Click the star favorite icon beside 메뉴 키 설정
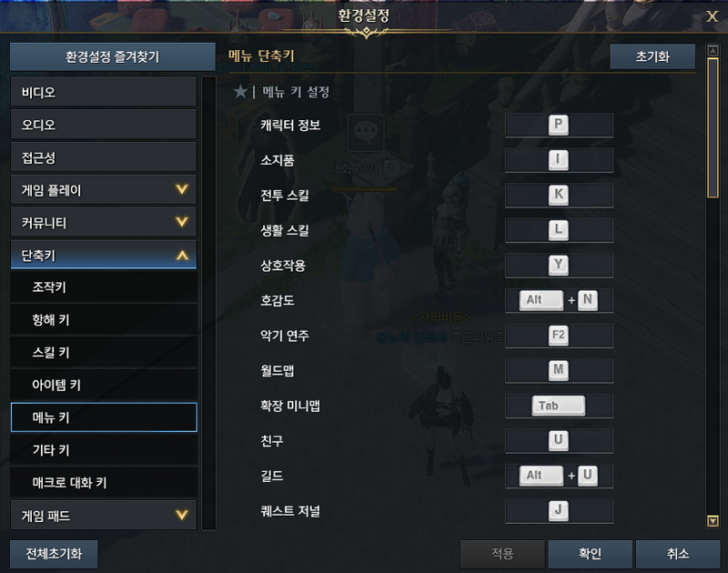Image resolution: width=728 pixels, height=573 pixels. pyautogui.click(x=240, y=91)
